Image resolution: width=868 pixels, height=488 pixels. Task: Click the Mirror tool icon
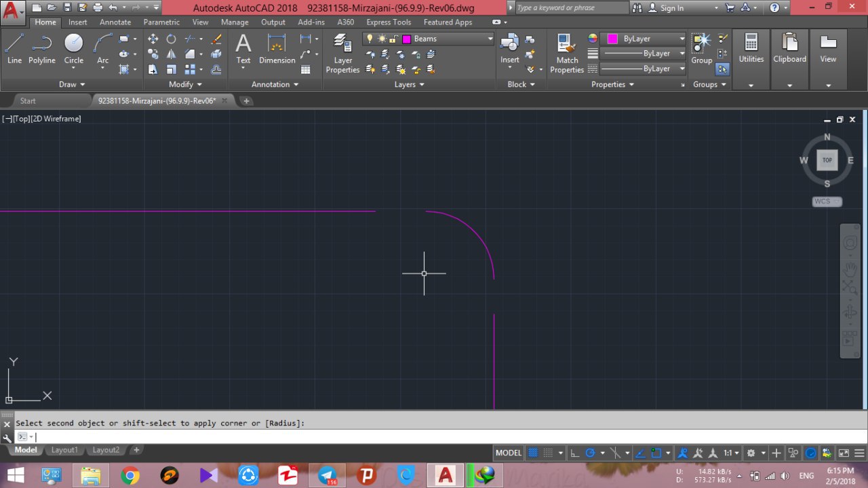point(172,54)
